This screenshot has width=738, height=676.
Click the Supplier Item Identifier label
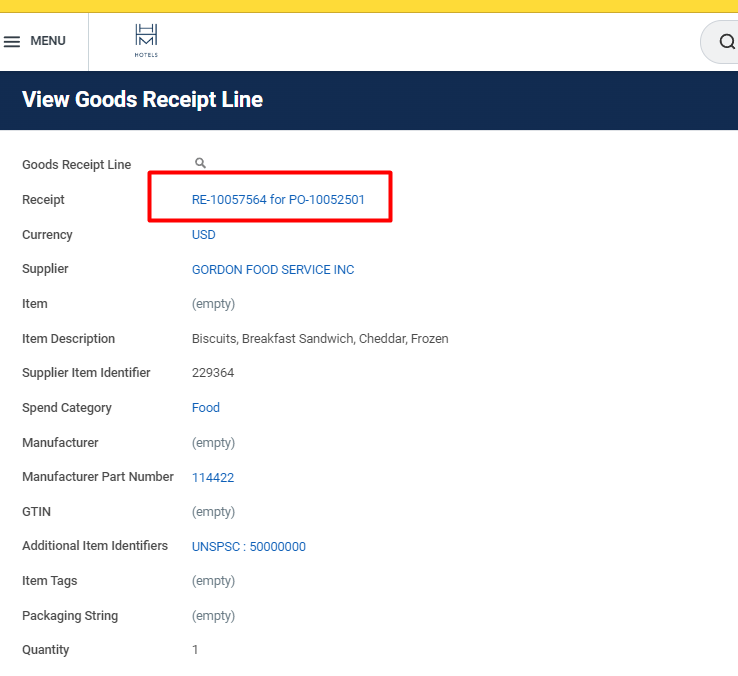point(86,372)
